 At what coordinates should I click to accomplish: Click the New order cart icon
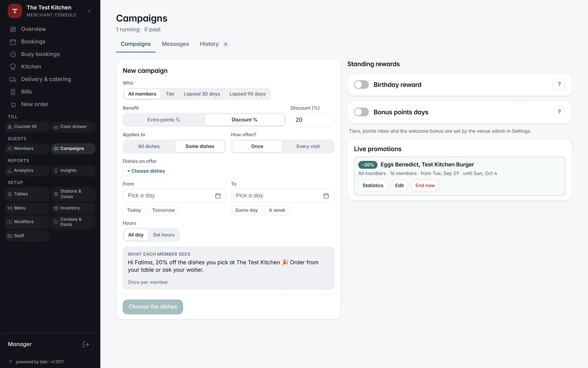point(13,105)
